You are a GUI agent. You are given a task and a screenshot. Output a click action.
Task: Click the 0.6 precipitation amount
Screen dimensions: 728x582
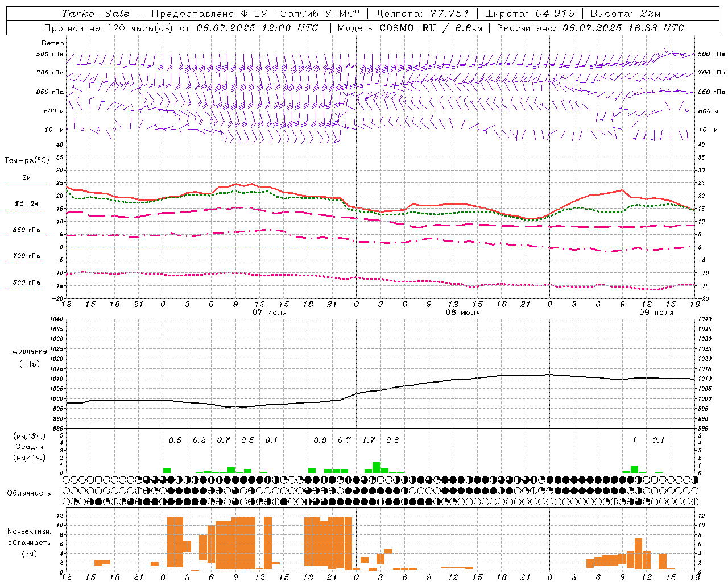[x=392, y=440]
